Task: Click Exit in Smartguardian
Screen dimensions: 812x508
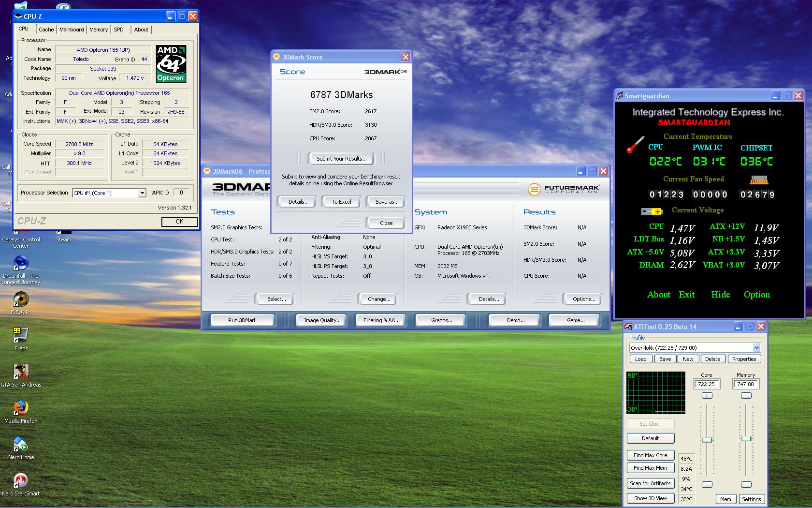Action: pyautogui.click(x=686, y=295)
